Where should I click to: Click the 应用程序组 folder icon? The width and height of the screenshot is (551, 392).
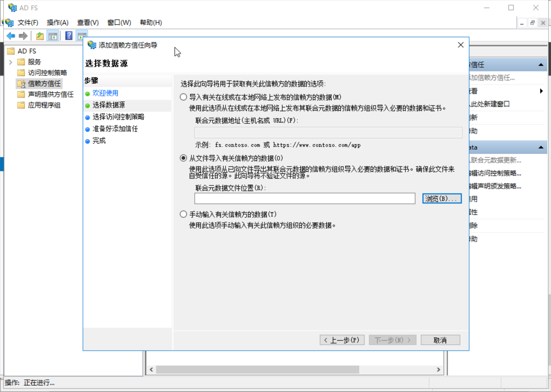tap(21, 105)
